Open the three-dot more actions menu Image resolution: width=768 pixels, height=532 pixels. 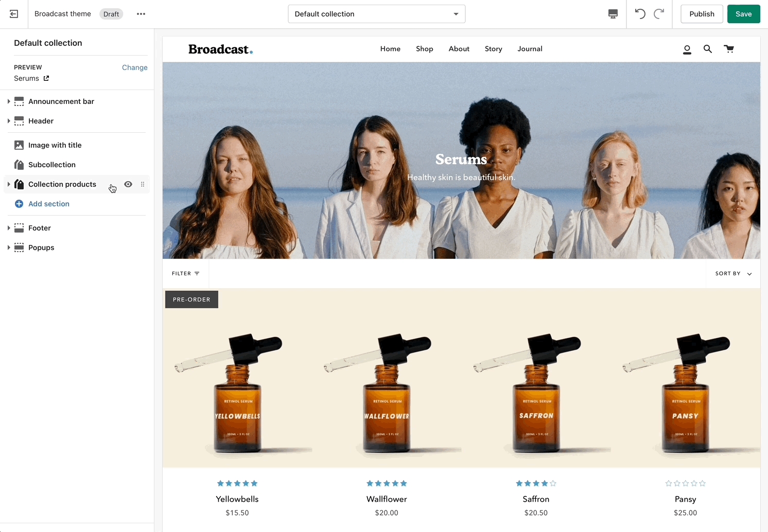(x=141, y=14)
